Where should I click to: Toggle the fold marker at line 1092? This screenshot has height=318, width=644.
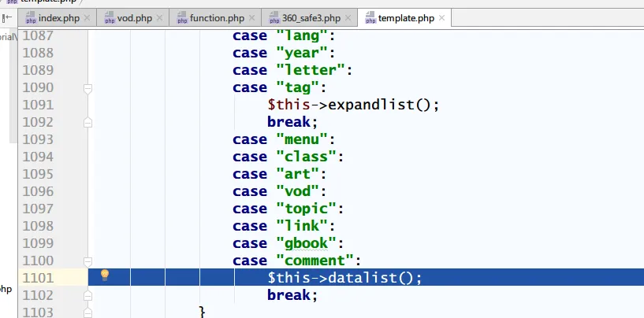click(88, 122)
